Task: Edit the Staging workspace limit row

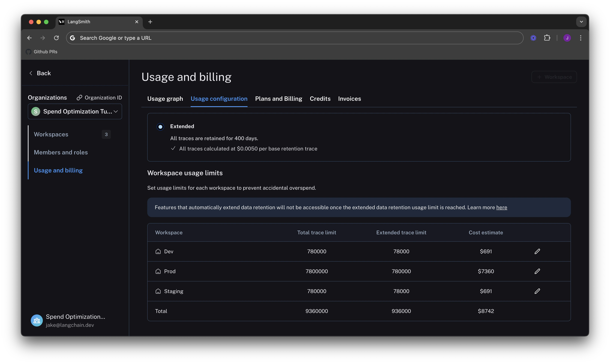Action: [x=537, y=291]
